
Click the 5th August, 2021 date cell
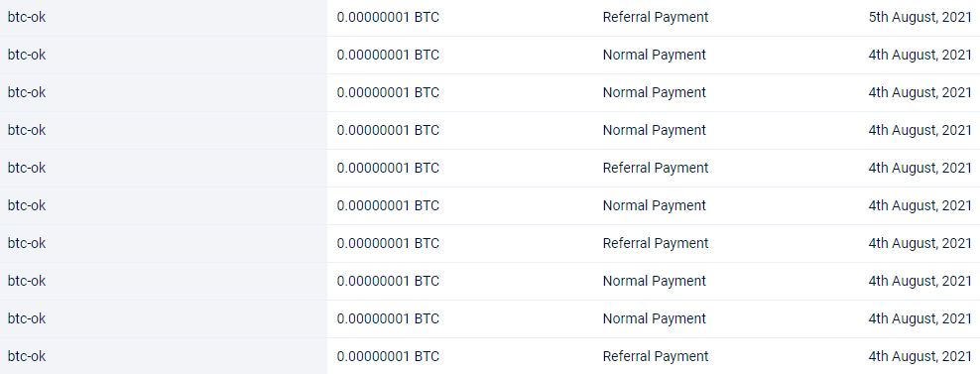tap(920, 18)
